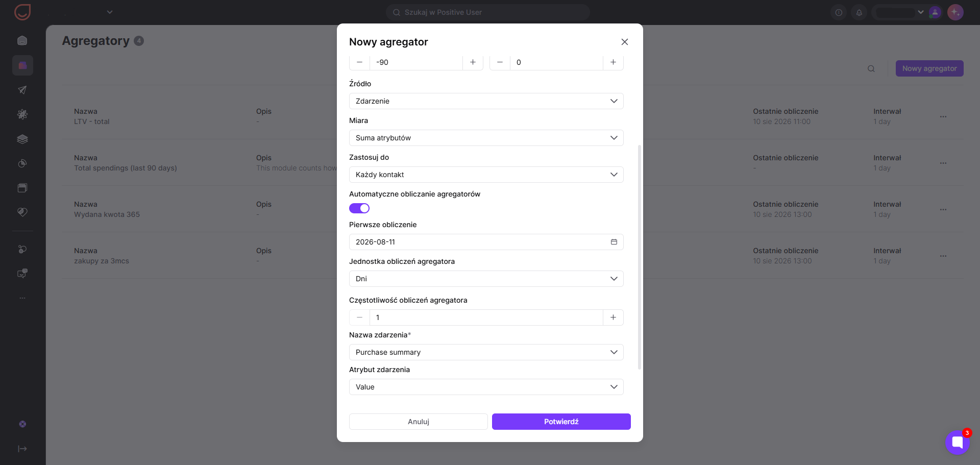This screenshot has width=980, height=465.
Task: Toggle automatic aggregator calculation switch
Action: click(x=359, y=208)
